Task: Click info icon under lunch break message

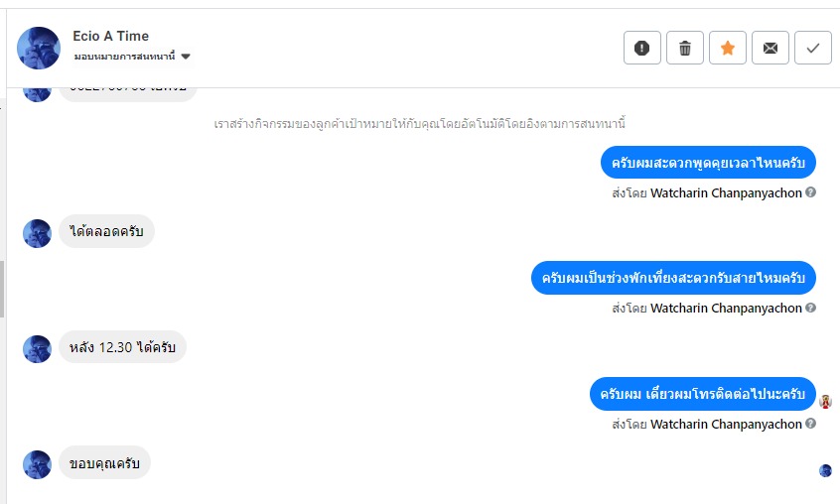Action: (811, 308)
